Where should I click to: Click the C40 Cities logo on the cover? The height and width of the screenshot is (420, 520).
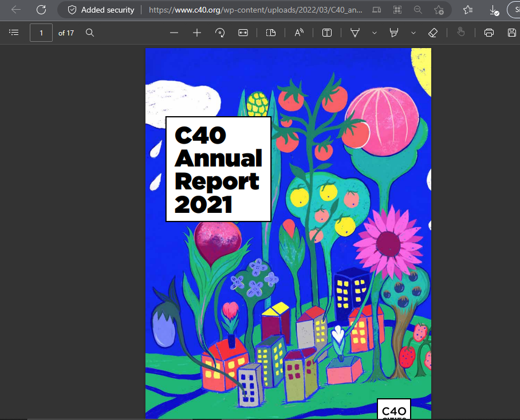[x=394, y=409]
